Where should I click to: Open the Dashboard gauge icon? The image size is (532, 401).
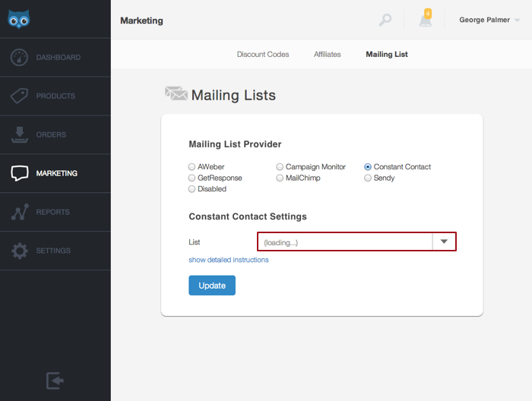pos(19,57)
